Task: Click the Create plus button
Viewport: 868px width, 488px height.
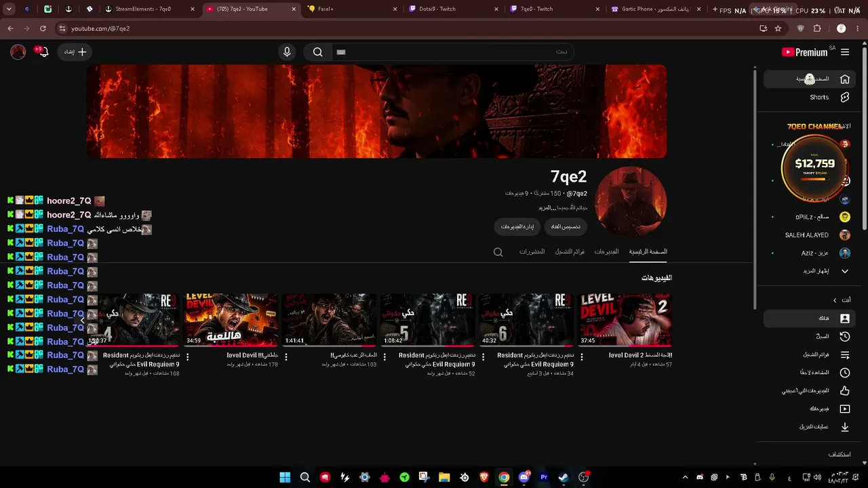Action: (x=75, y=52)
